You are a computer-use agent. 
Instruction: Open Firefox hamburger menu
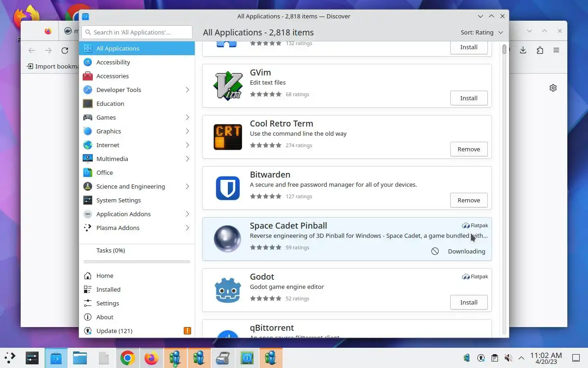click(x=556, y=50)
